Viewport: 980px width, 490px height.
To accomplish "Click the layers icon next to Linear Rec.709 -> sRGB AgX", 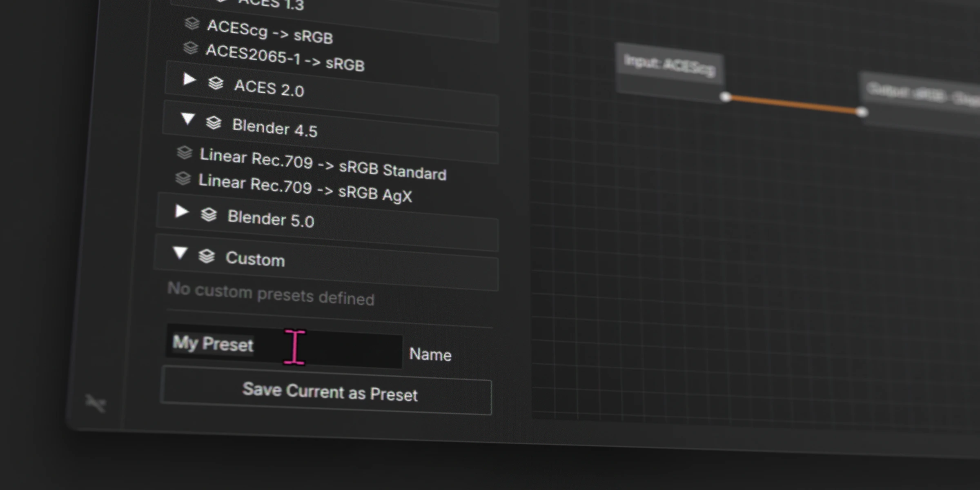I will coord(184,178).
